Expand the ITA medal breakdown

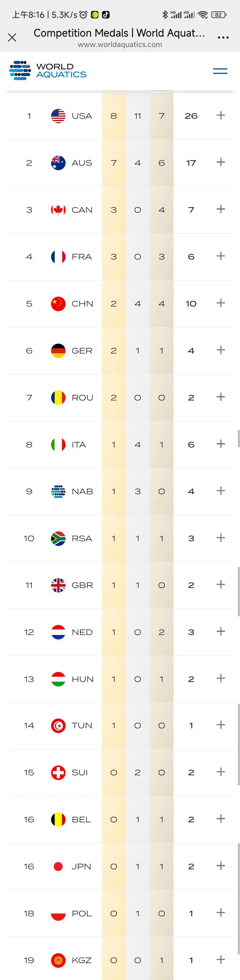221,444
